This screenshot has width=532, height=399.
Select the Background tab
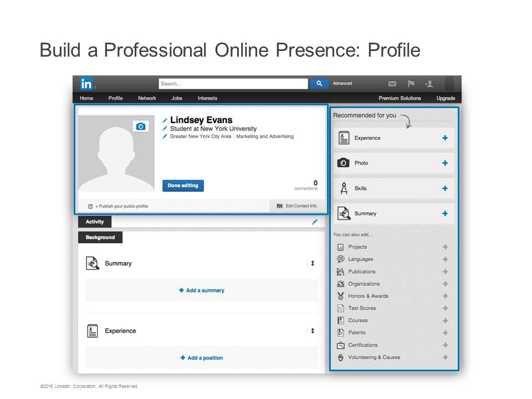100,238
